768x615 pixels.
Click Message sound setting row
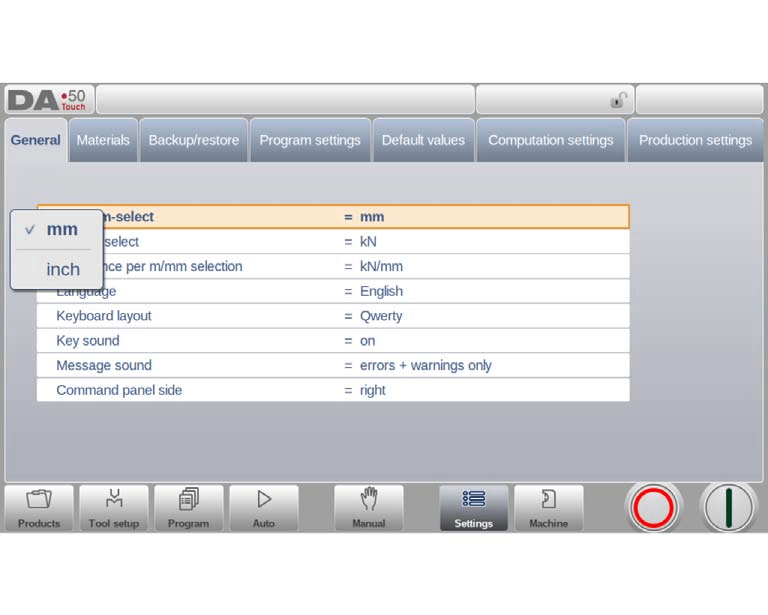click(x=333, y=365)
